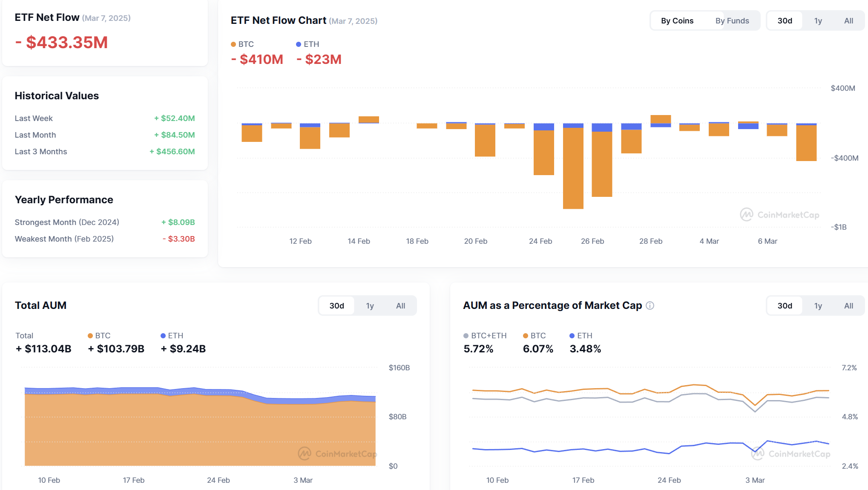Select All range for ETF Net Flow Chart
The height and width of the screenshot is (490, 868).
point(848,21)
